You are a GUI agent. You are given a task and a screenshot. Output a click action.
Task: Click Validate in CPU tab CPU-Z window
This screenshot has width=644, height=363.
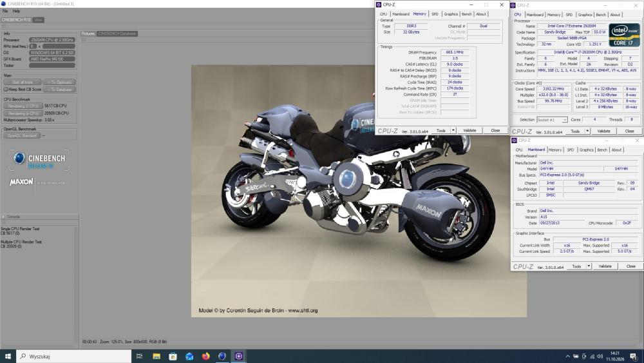(603, 131)
